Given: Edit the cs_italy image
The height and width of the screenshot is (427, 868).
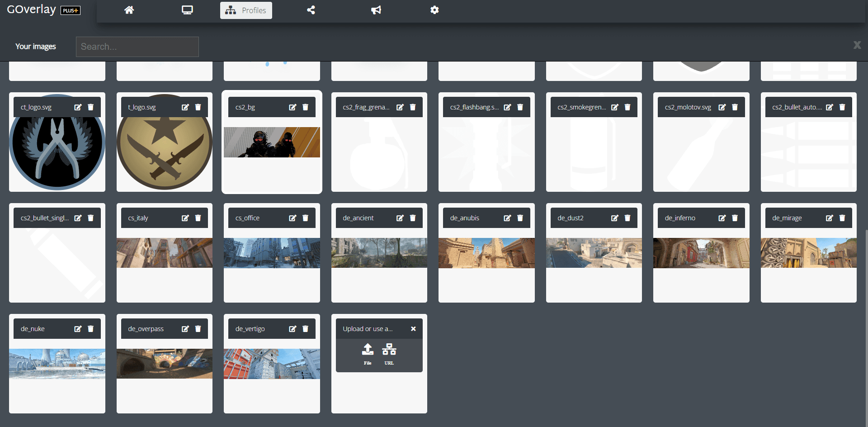Looking at the screenshot, I should [x=185, y=218].
